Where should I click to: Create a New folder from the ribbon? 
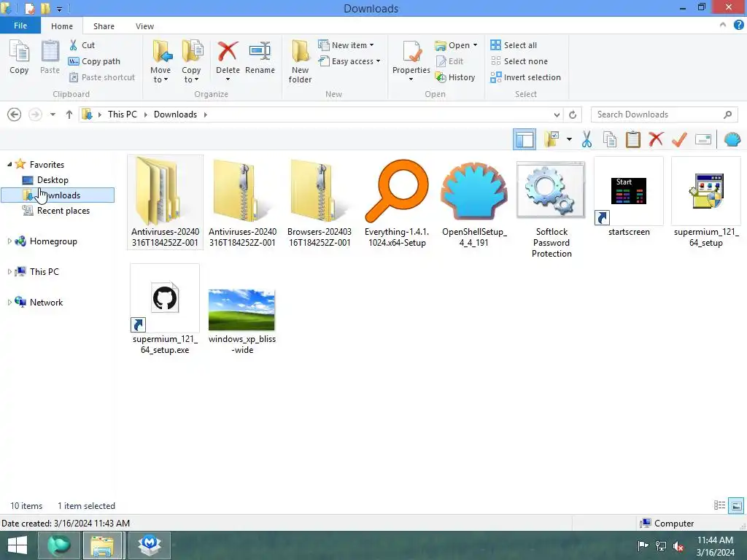[300, 62]
